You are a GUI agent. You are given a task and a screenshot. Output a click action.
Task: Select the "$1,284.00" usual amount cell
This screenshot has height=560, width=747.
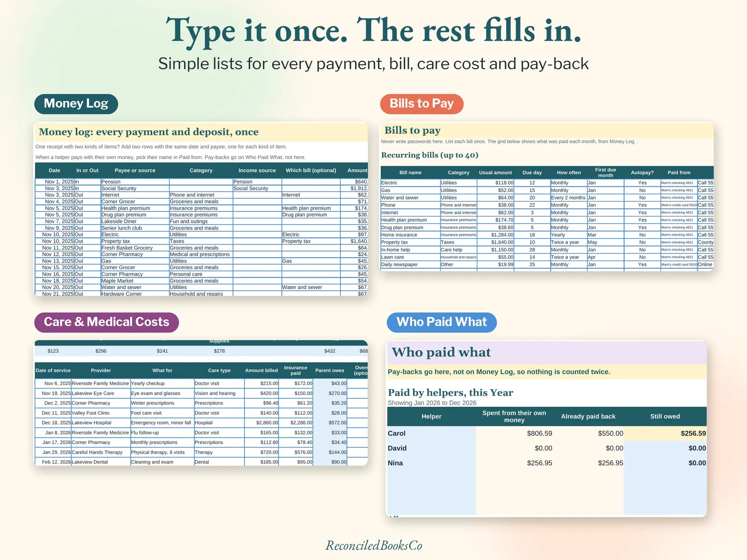(495, 235)
